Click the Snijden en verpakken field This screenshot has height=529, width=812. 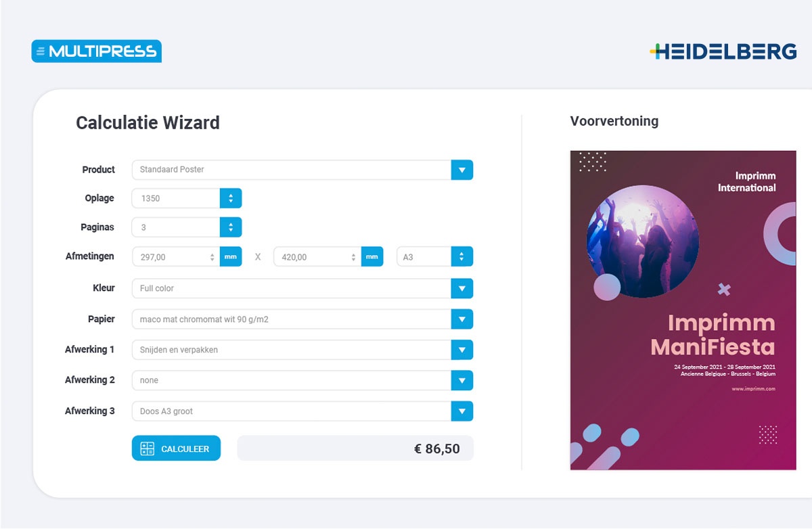292,350
